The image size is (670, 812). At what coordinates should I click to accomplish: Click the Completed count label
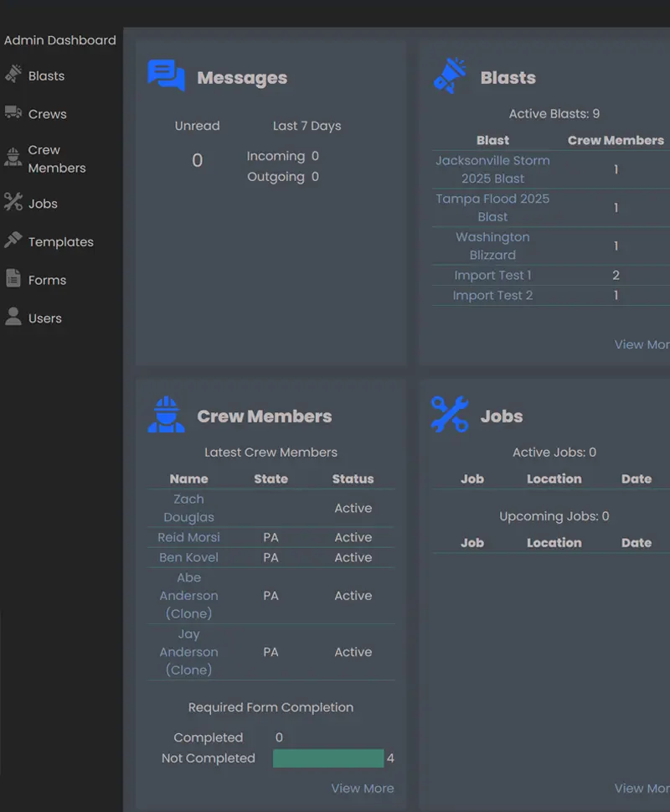pos(208,737)
